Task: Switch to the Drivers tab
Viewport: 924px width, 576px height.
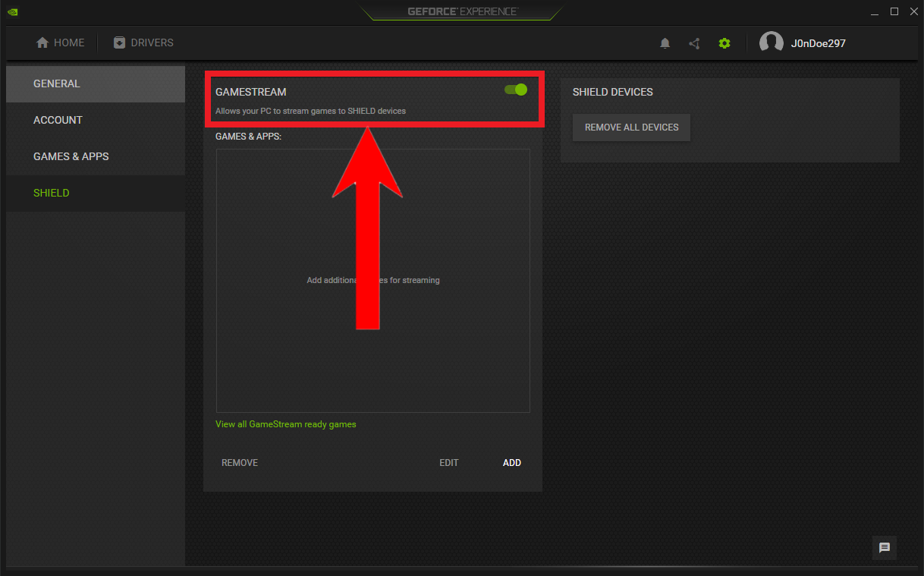Action: click(143, 42)
